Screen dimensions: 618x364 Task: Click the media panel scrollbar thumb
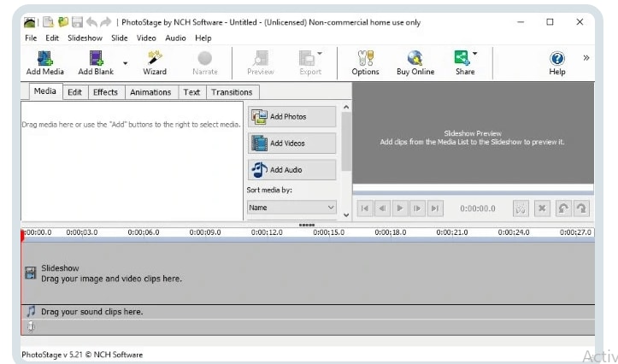(346, 142)
